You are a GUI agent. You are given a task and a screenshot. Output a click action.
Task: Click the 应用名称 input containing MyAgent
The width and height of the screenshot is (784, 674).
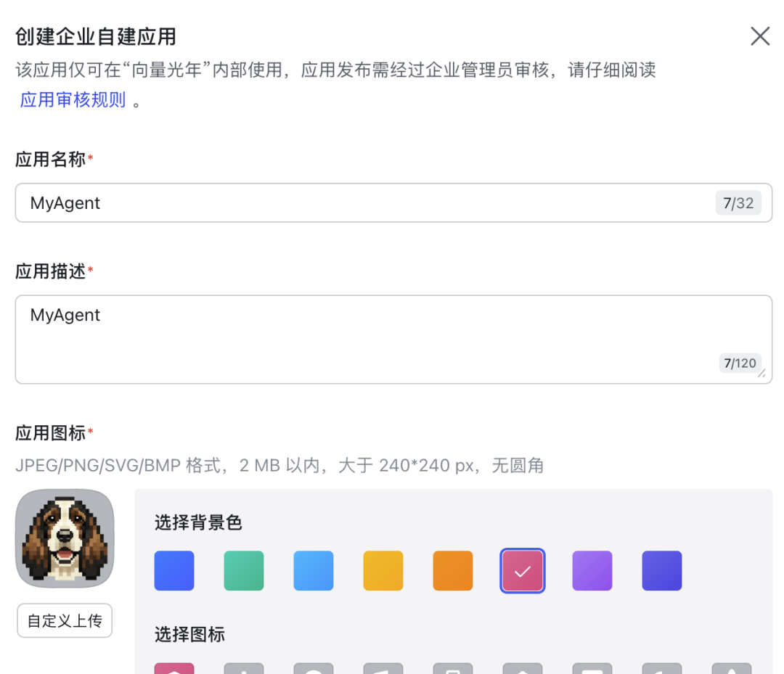(x=392, y=203)
